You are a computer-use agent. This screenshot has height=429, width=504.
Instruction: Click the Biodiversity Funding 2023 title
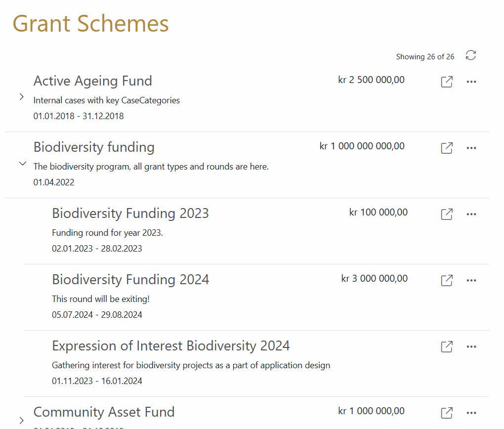tap(130, 214)
